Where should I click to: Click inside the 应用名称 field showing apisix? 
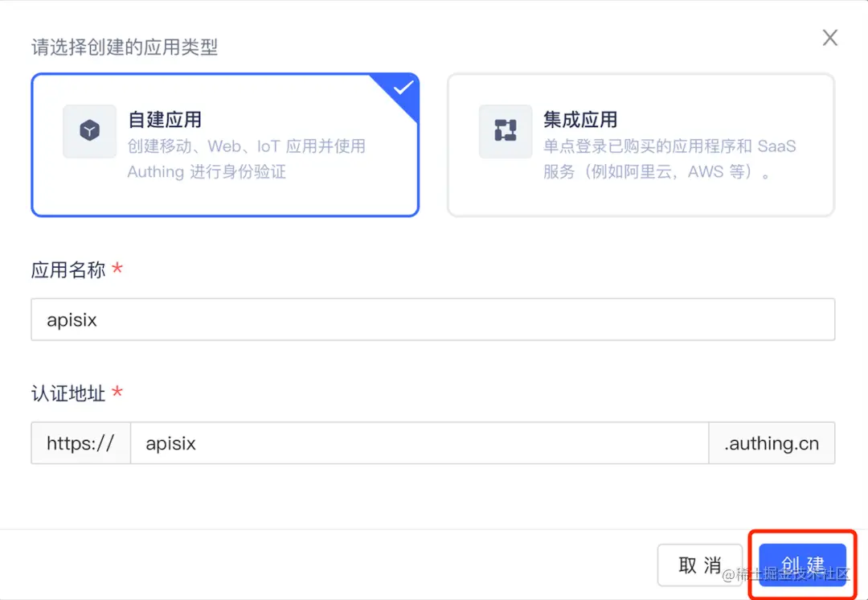tap(434, 319)
